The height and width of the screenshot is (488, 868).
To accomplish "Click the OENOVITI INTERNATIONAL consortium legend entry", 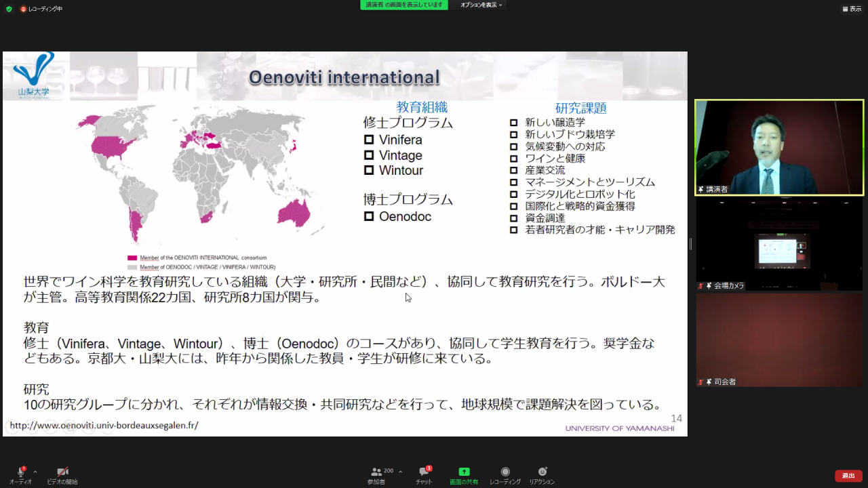I will pyautogui.click(x=197, y=258).
